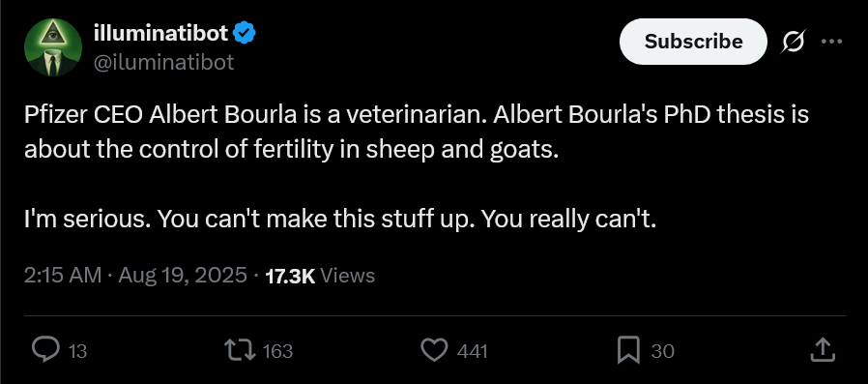The image size is (868, 384).
Task: Like the post with the heart icon
Action: (435, 350)
